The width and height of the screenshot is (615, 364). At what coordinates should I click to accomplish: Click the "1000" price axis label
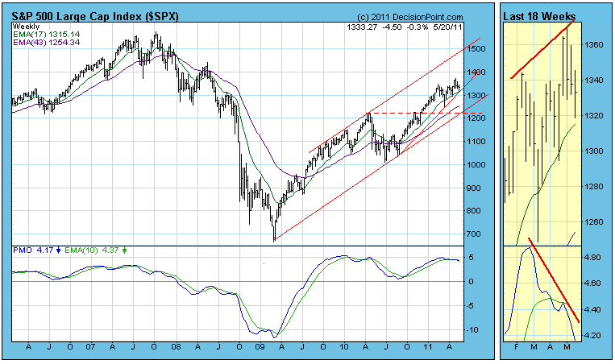[x=476, y=165]
